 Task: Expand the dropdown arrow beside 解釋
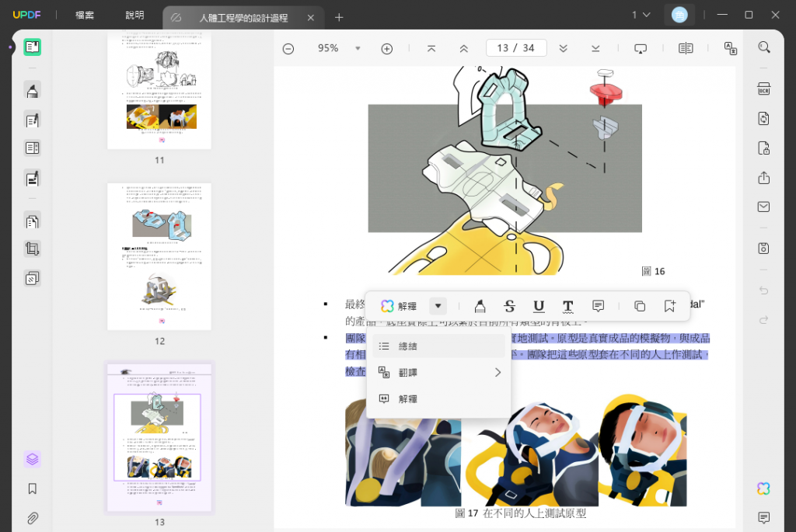(438, 306)
